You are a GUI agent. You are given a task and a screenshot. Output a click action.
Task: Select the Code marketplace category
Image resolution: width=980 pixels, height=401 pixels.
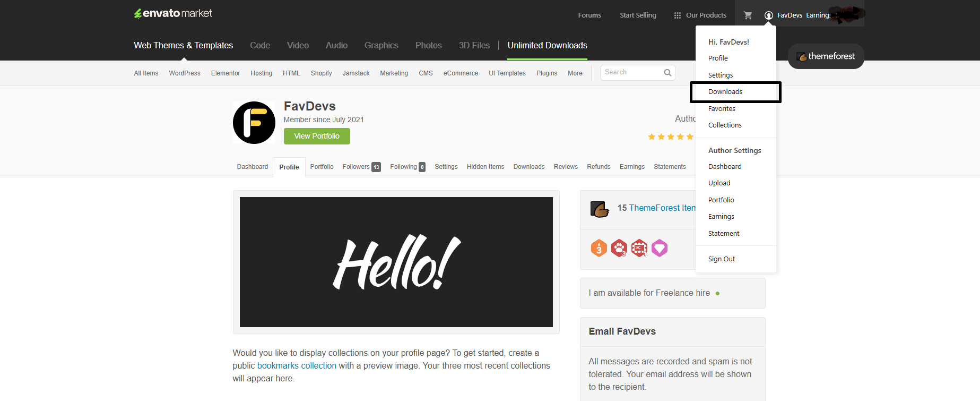(x=260, y=46)
